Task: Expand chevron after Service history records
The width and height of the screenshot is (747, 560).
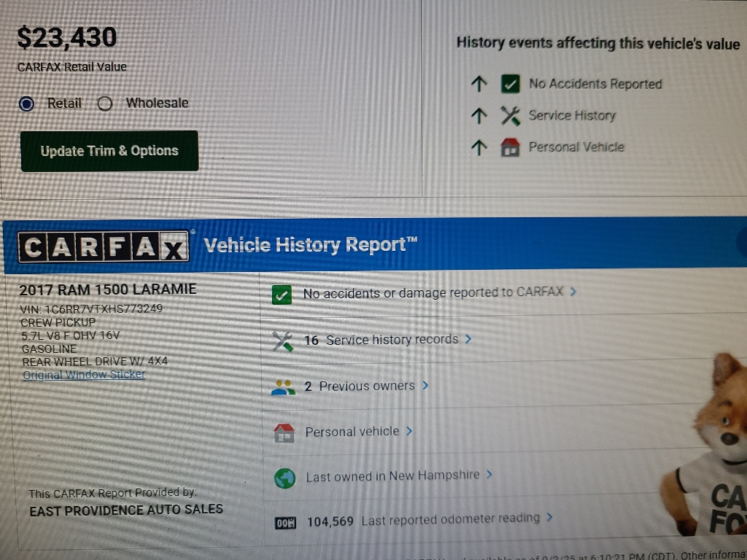Action: coord(468,338)
